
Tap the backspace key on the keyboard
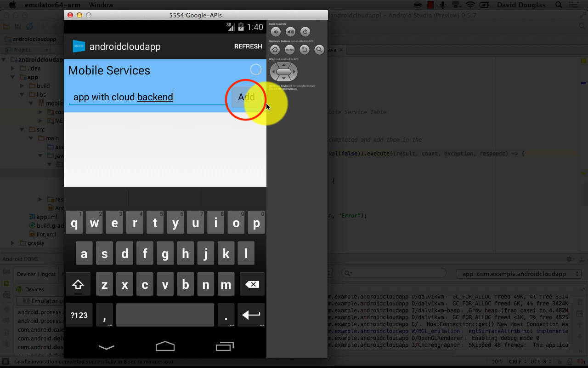252,285
